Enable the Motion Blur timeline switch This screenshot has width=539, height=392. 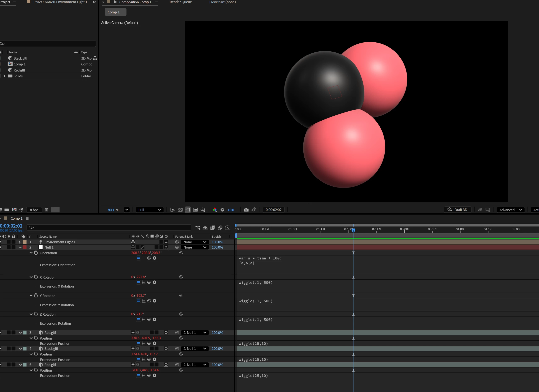point(220,228)
